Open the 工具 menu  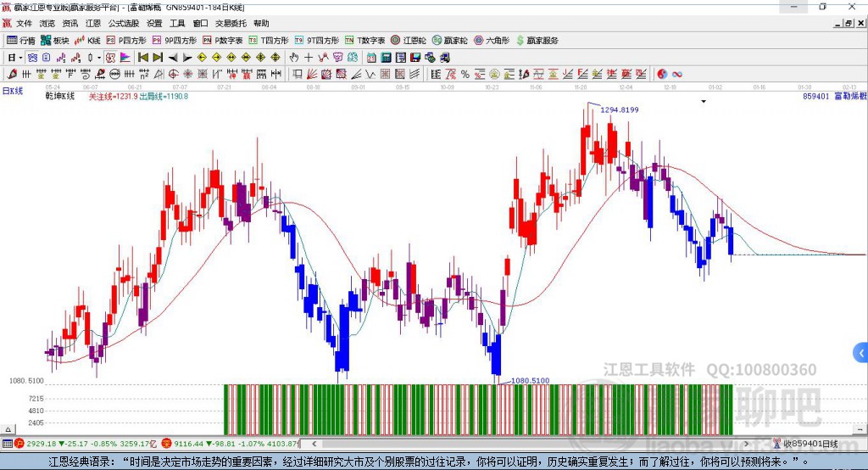(x=177, y=23)
